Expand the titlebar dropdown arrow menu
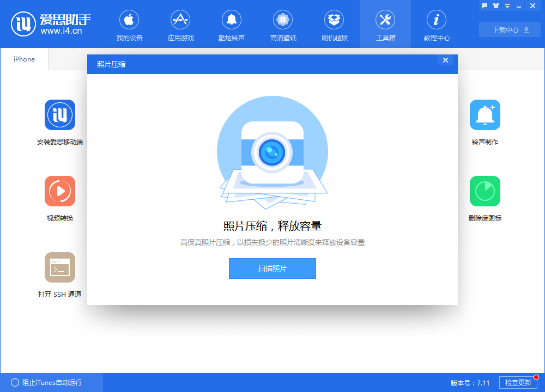The width and height of the screenshot is (545, 392). point(507,5)
